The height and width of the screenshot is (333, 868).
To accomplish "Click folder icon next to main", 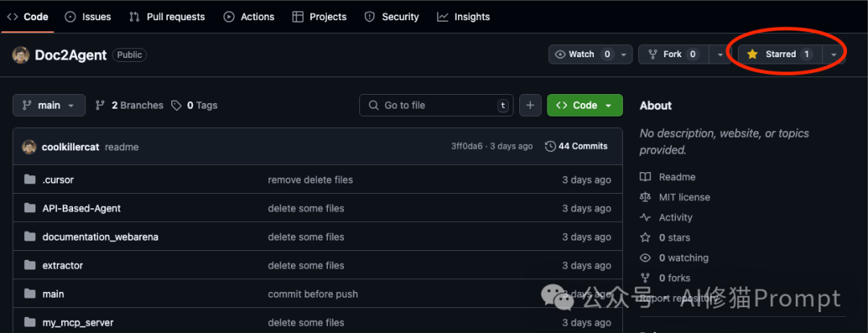I will (x=30, y=294).
